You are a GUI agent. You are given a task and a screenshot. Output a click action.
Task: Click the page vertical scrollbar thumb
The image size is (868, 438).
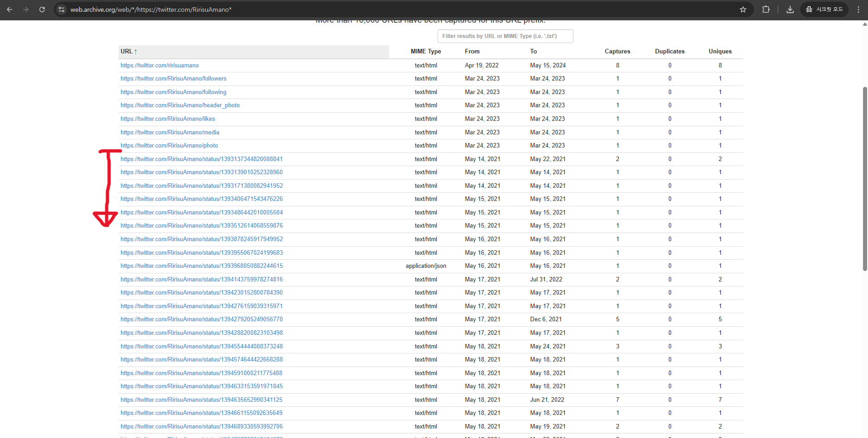[x=865, y=179]
